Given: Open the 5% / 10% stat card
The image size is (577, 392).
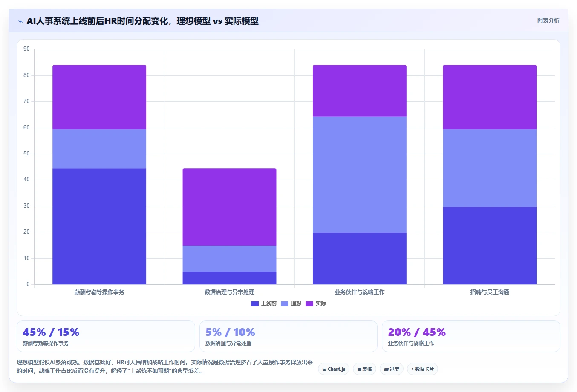Looking at the screenshot, I should (x=288, y=336).
